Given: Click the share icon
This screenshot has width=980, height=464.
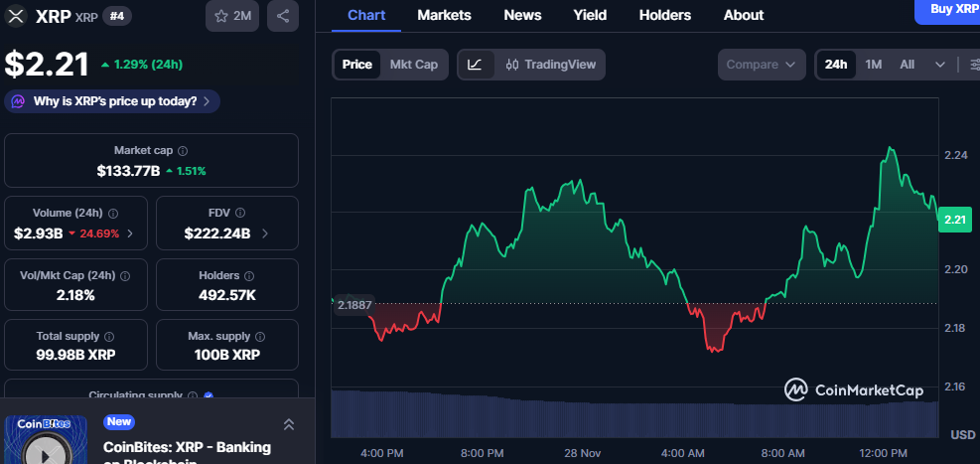Looking at the screenshot, I should pyautogui.click(x=283, y=16).
